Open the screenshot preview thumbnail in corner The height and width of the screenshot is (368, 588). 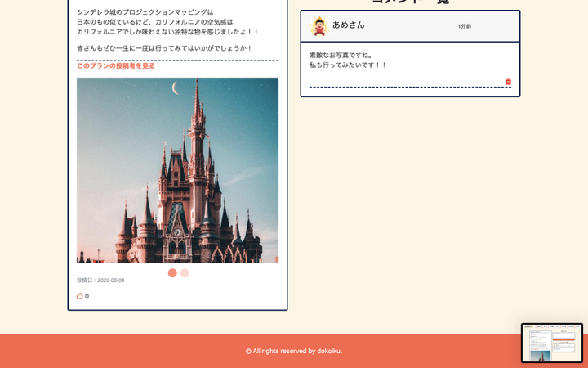click(x=551, y=343)
